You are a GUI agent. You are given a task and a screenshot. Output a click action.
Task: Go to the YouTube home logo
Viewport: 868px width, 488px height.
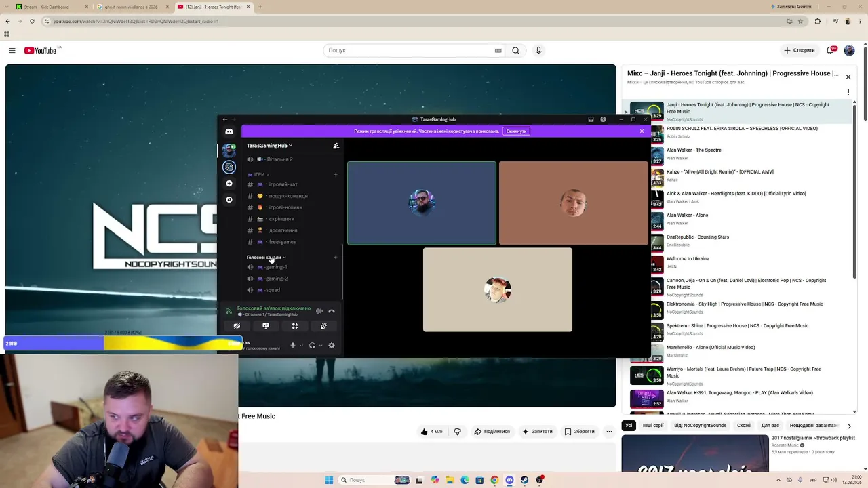pyautogui.click(x=41, y=51)
